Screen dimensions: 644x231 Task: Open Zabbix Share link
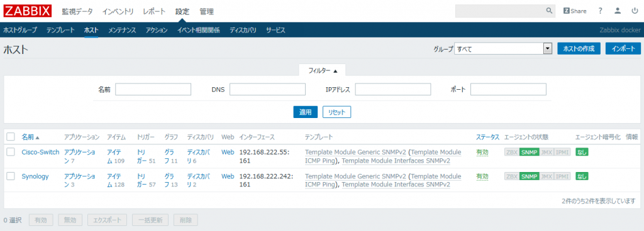tap(575, 11)
